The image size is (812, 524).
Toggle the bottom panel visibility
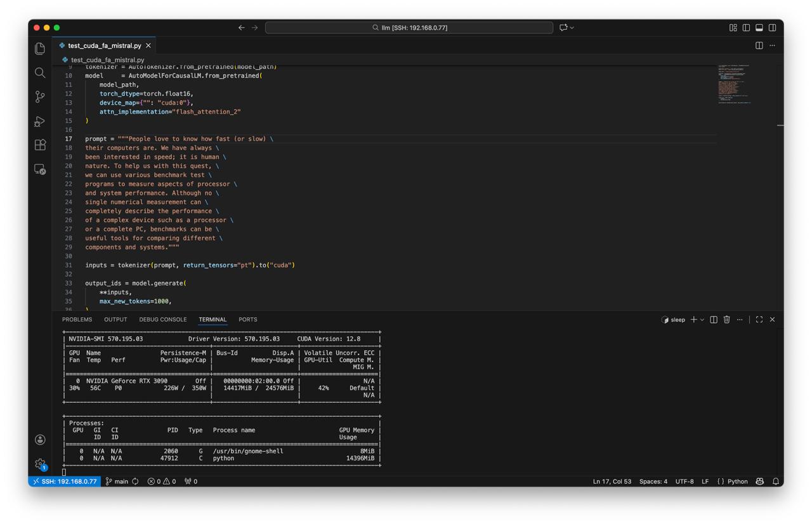tap(759, 28)
